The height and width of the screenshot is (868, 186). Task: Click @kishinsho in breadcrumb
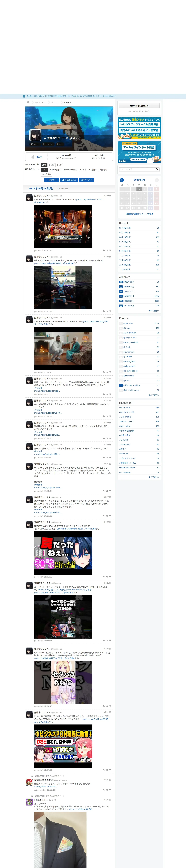[x=40, y=102]
